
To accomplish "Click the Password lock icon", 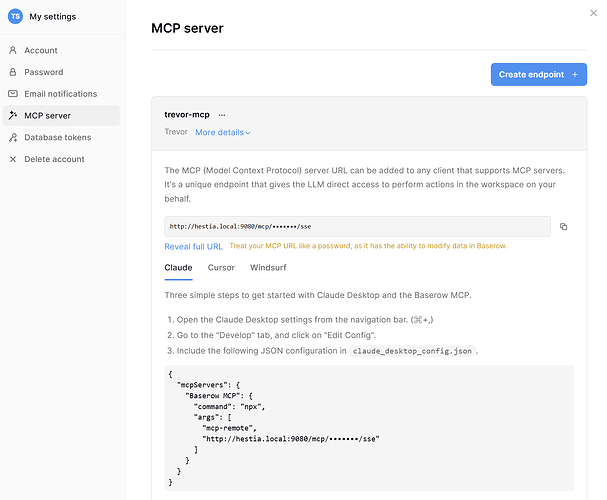I will 13,72.
